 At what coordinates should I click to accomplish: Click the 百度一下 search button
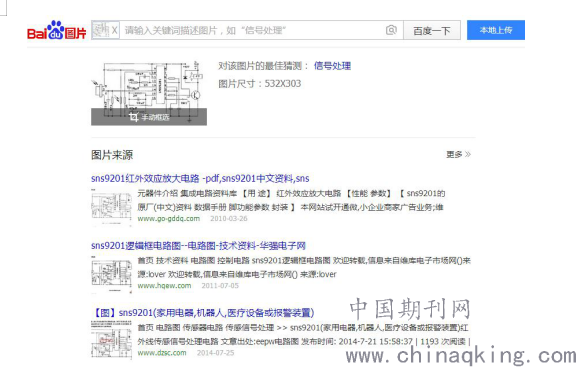click(x=432, y=30)
